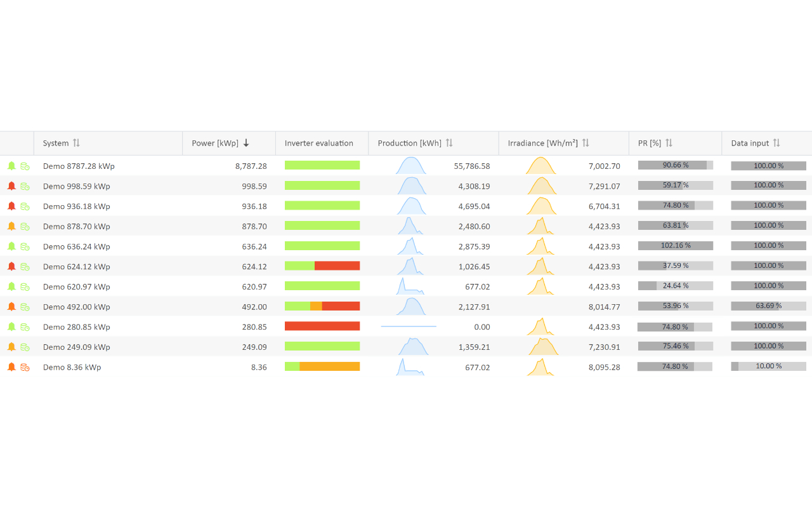Toggle the Power [kWp] descending sort arrow
The height and width of the screenshot is (508, 812).
tap(246, 143)
